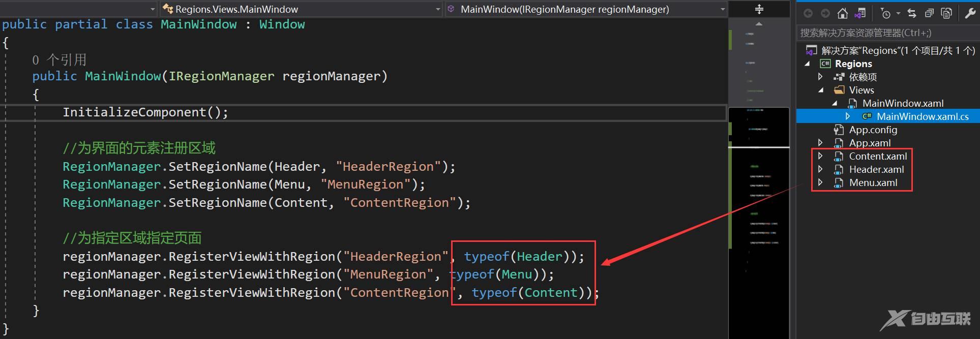Select MainWindow.xaml.cs in the tree
Screen dimensions: 980x339
pos(923,116)
